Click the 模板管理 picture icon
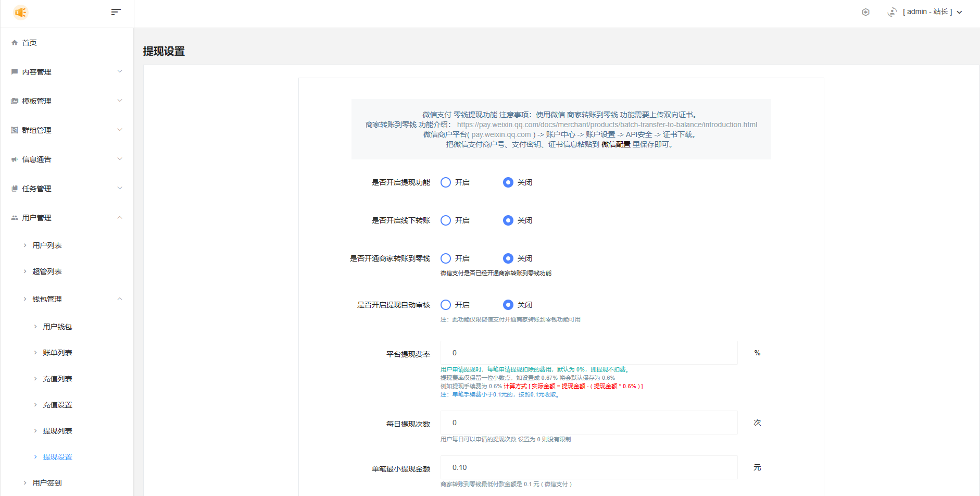 [x=15, y=101]
